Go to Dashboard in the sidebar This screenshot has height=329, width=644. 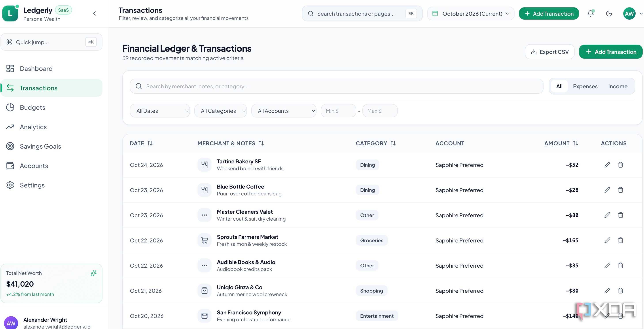[51, 68]
